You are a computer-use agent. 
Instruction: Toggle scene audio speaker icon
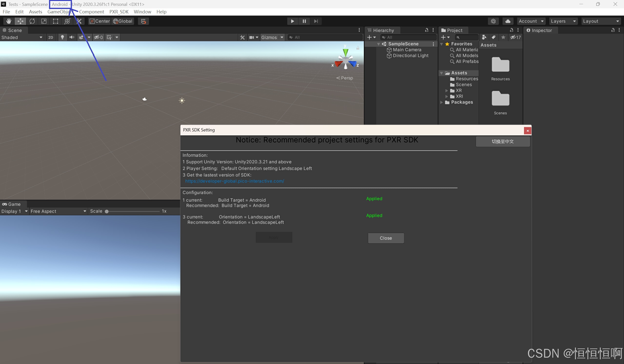tap(72, 37)
